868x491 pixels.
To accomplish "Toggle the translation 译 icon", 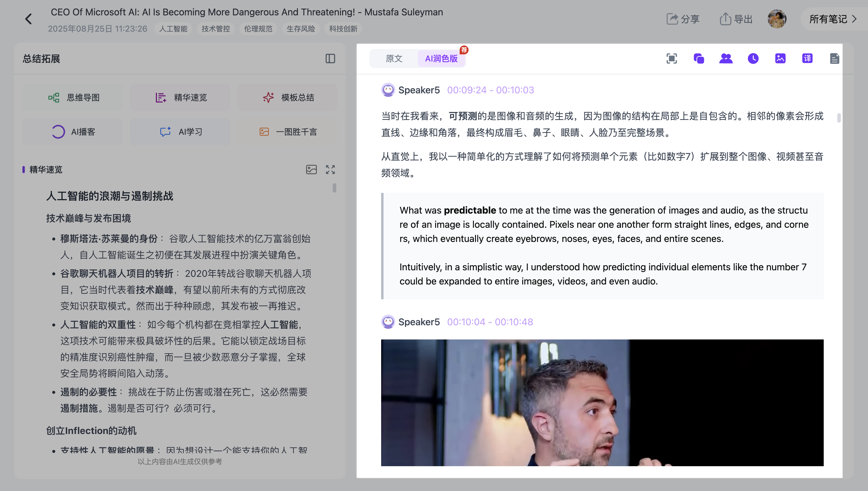I will click(x=807, y=59).
